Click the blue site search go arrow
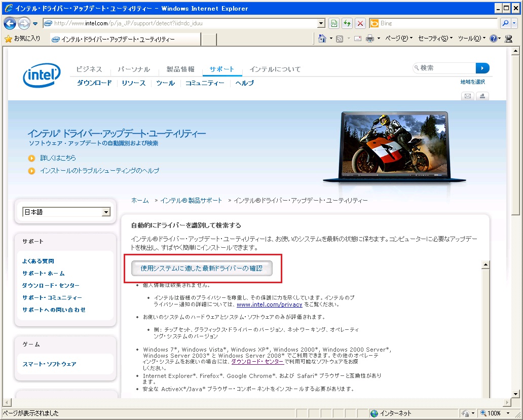Image resolution: width=523 pixels, height=420 pixels. pyautogui.click(x=482, y=68)
